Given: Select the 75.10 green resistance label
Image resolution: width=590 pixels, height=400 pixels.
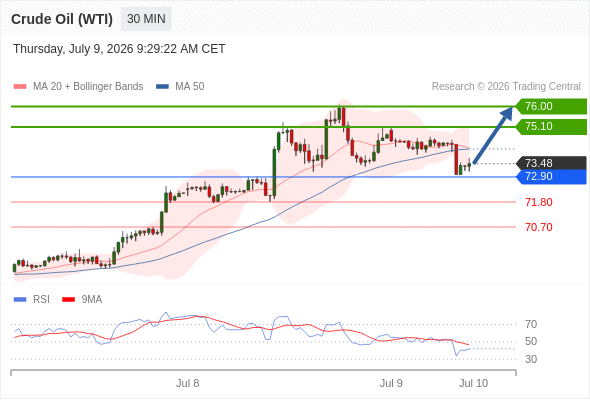Looking at the screenshot, I should pos(551,126).
